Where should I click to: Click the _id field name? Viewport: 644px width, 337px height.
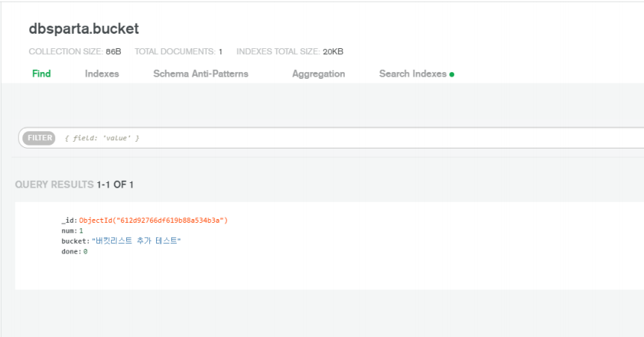[68, 221]
